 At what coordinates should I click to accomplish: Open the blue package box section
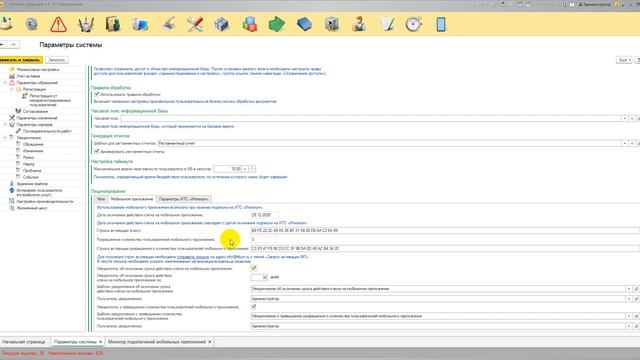pyautogui.click(x=222, y=24)
